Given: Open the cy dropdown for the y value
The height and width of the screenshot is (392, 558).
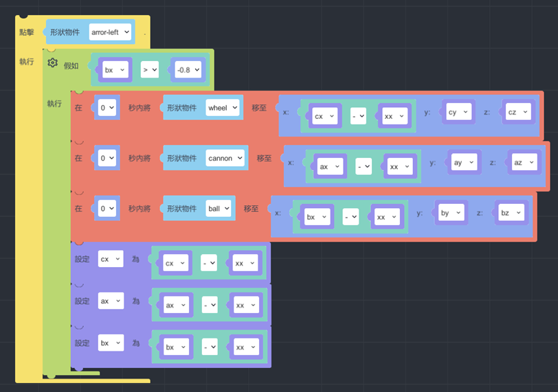Looking at the screenshot, I should pos(458,113).
